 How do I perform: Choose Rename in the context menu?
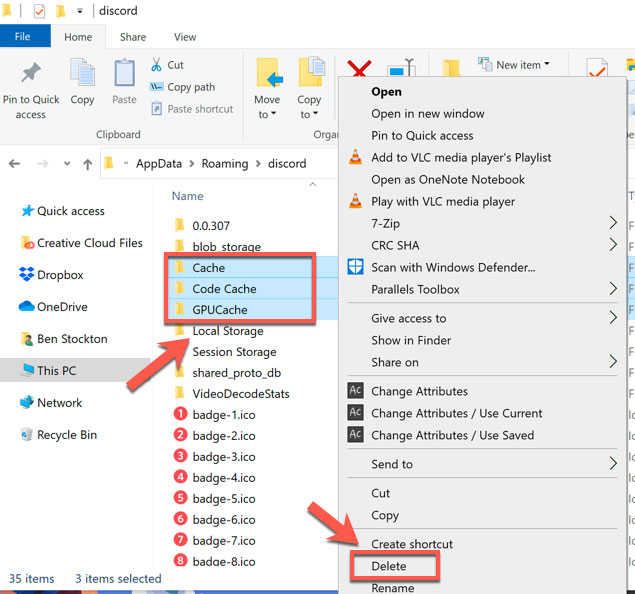pos(392,588)
